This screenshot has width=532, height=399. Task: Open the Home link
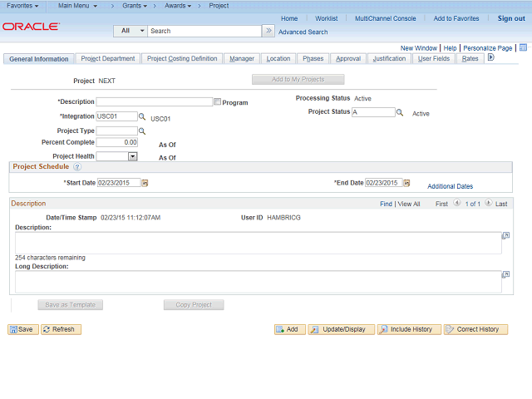289,18
